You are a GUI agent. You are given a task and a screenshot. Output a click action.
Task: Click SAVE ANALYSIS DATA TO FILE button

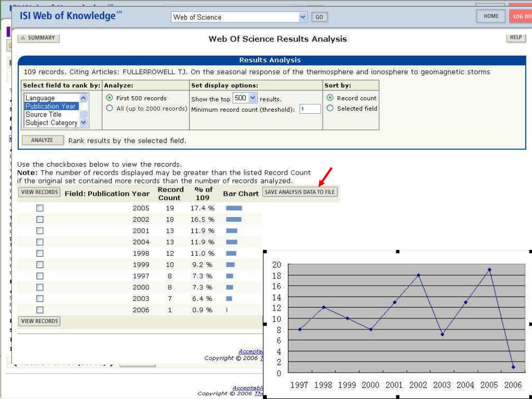click(300, 192)
